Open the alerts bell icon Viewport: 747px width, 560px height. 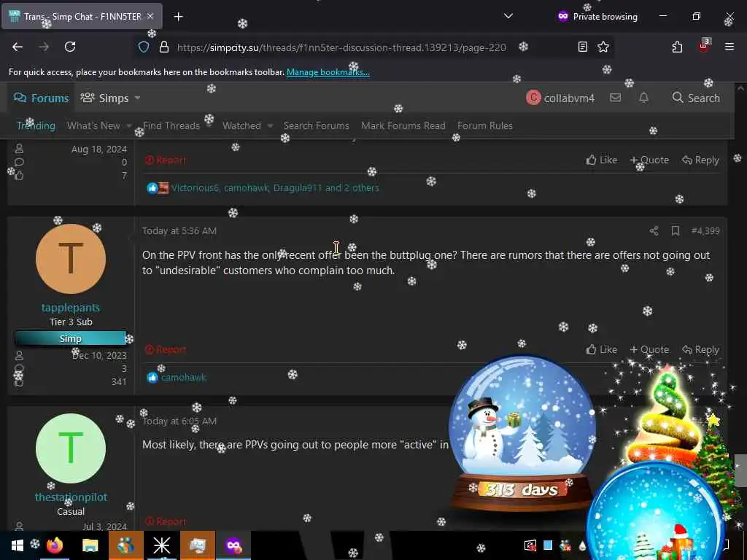(x=643, y=98)
